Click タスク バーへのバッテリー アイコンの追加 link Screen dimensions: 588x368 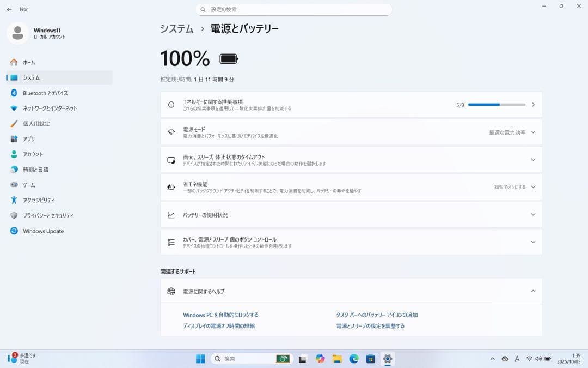(378, 315)
